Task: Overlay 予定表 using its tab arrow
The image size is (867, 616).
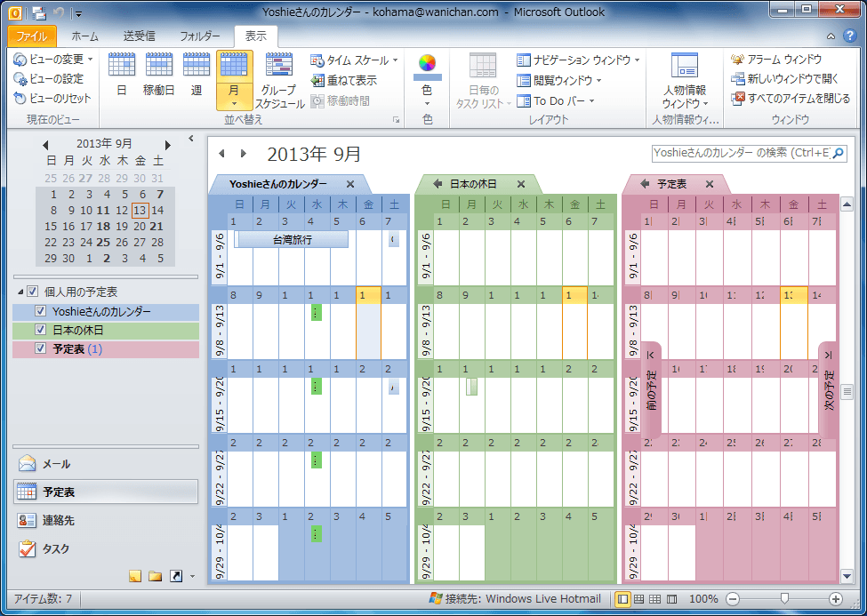Action: (644, 184)
